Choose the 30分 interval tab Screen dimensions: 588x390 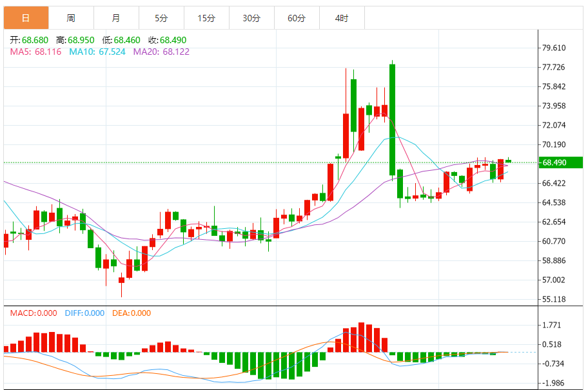[251, 17]
